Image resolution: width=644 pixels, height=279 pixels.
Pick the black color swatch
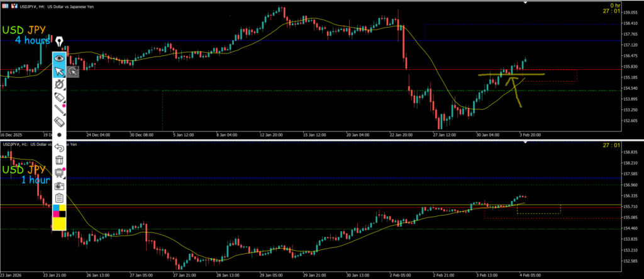pos(63,215)
